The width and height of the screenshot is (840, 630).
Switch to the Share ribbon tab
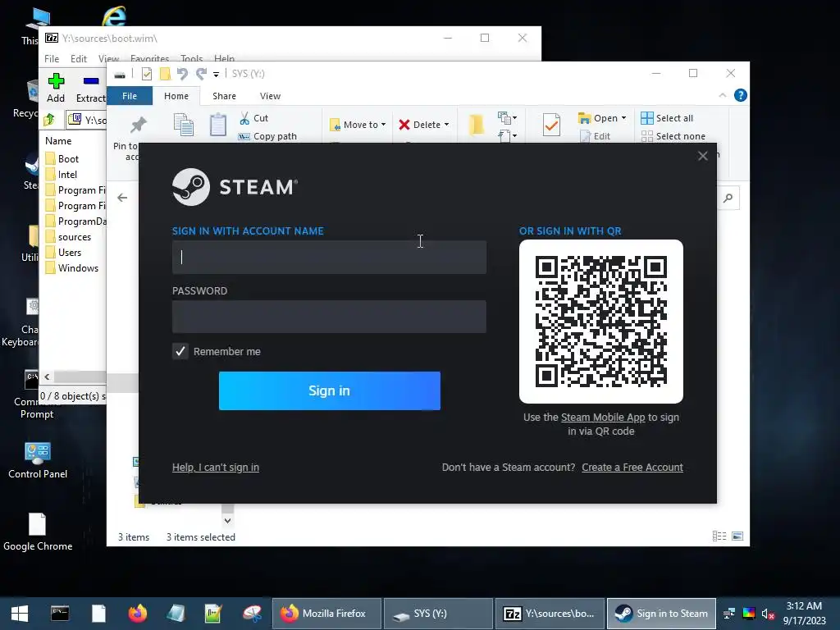224,96
